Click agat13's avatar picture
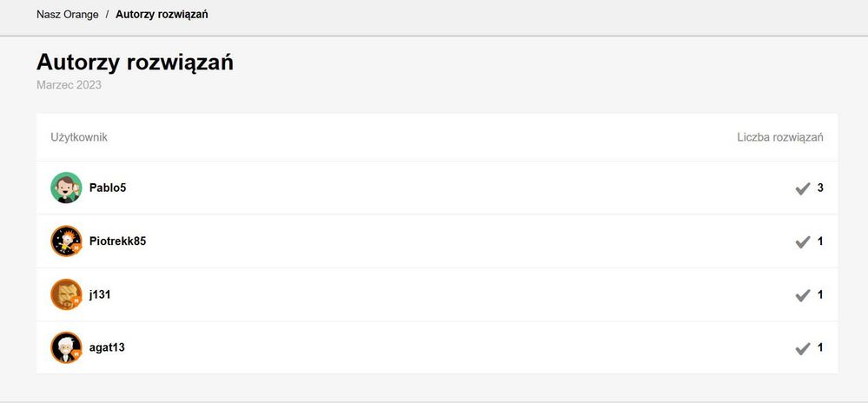The width and height of the screenshot is (868, 403). click(66, 347)
